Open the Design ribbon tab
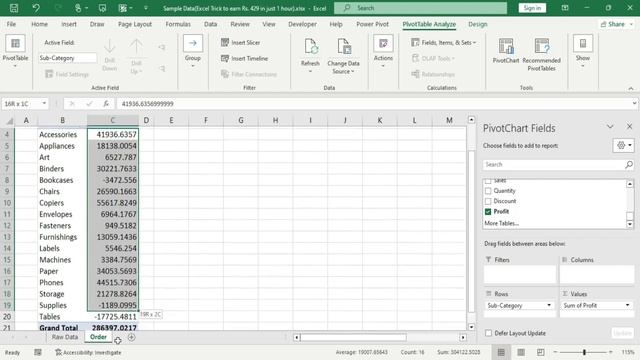 pos(478,24)
